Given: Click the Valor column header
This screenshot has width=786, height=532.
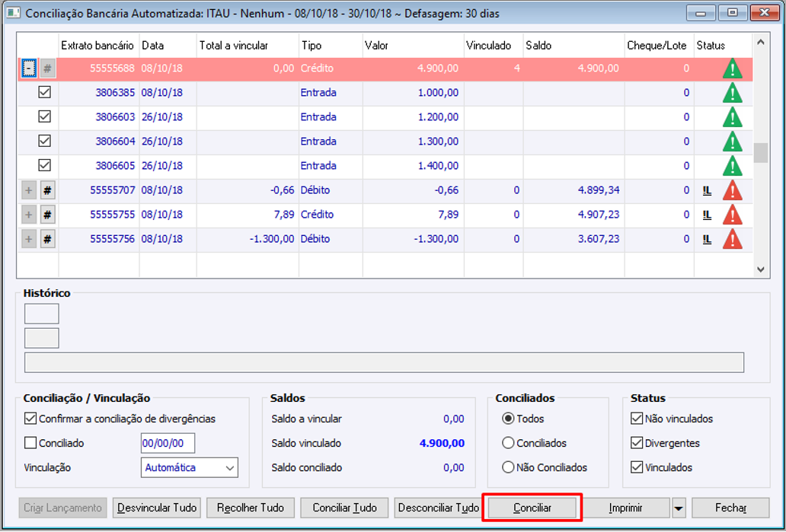Looking at the screenshot, I should [x=413, y=46].
